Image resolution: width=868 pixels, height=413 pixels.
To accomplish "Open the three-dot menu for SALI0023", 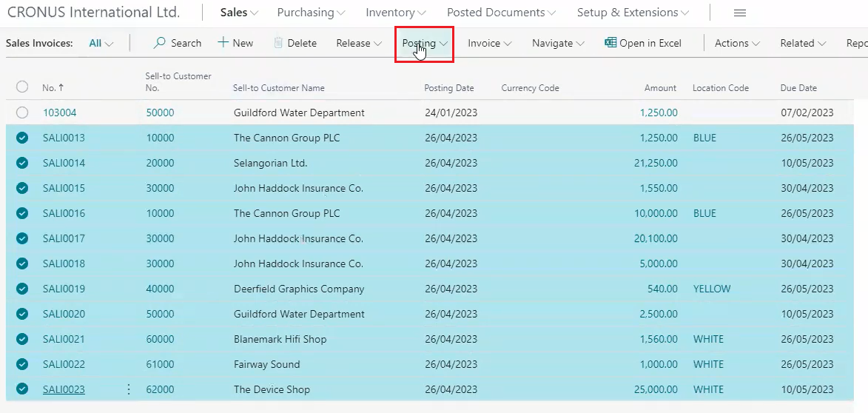I will (129, 389).
